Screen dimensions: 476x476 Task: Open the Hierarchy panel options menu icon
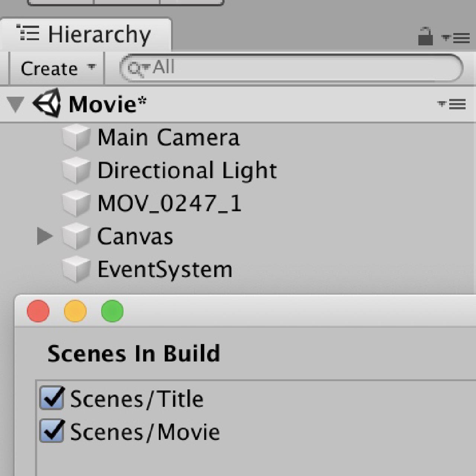[x=456, y=38]
